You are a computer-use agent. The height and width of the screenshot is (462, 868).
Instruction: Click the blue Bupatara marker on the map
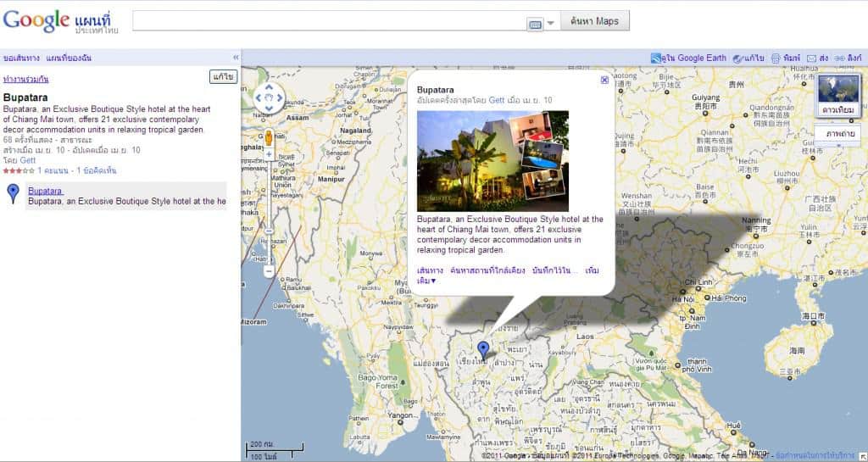(x=483, y=350)
